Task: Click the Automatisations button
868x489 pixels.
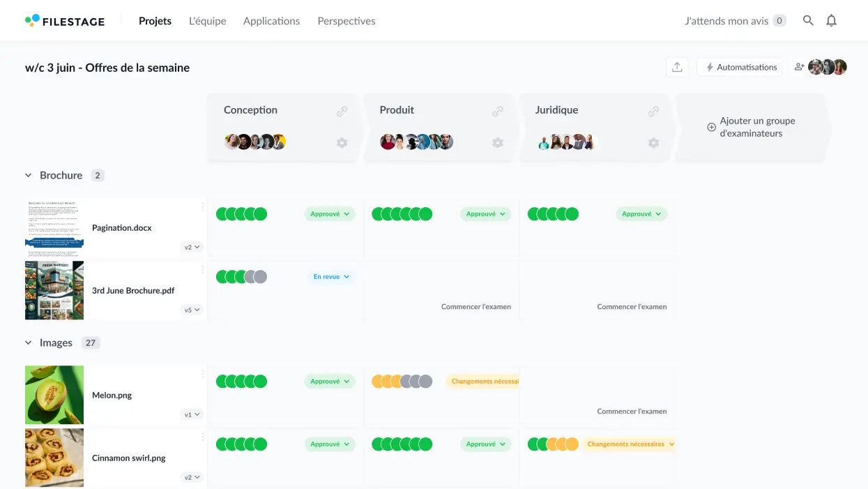Action: (739, 66)
